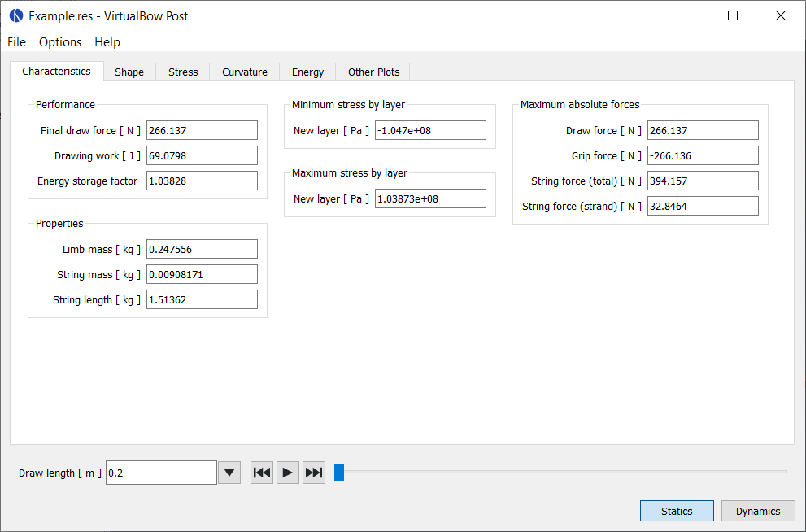Click the 'String force (strand) [ N ]' label
Image resolution: width=806 pixels, height=532 pixels.
pos(582,206)
